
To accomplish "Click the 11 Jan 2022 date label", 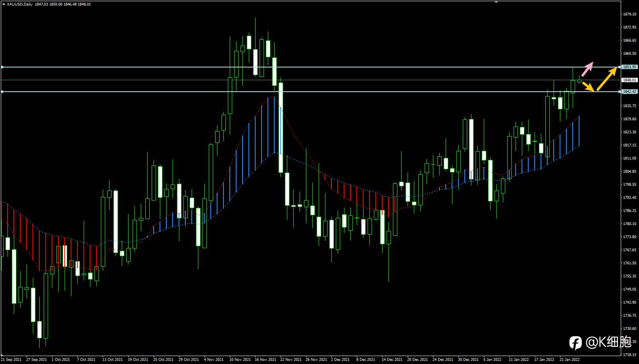I will click(519, 360).
